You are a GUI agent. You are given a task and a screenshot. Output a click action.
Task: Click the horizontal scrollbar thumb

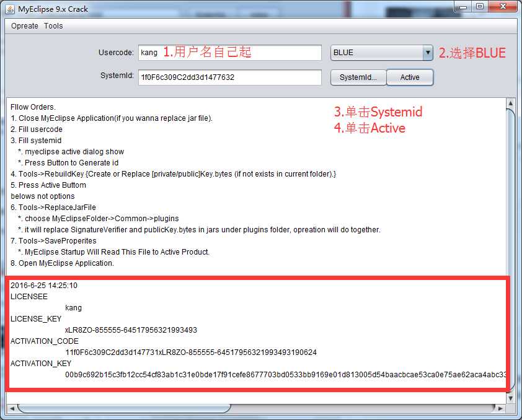(x=124, y=408)
